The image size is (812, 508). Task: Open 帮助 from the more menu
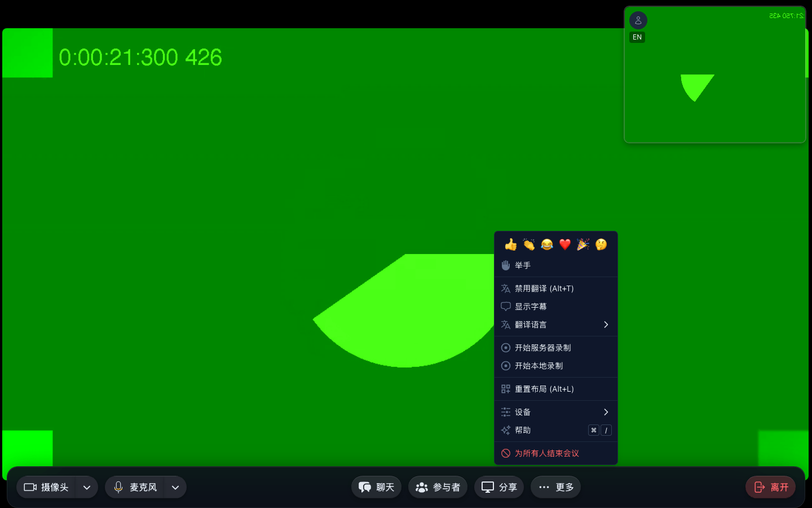click(556, 430)
